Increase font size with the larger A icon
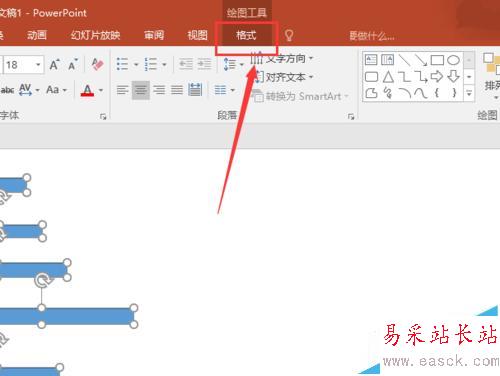Screen dimensions: 500x376 tap(54, 64)
